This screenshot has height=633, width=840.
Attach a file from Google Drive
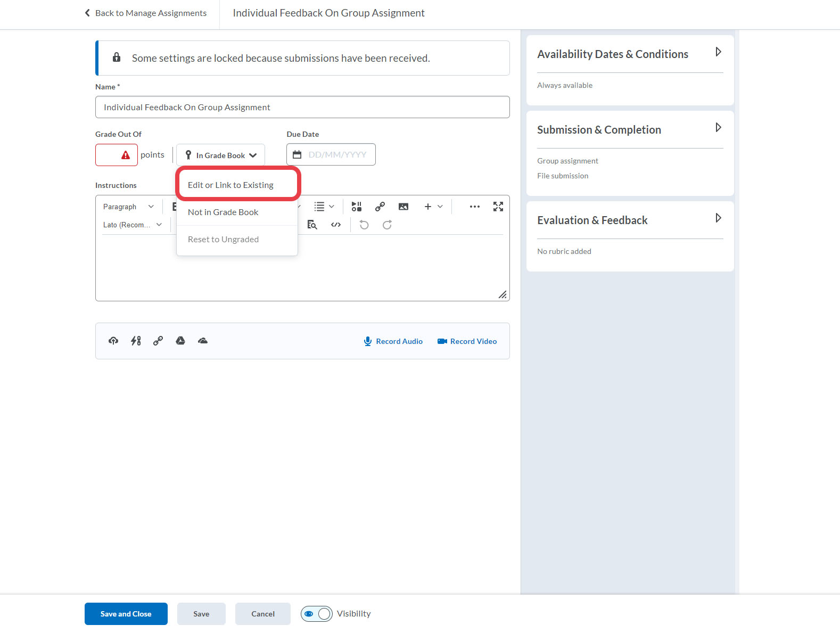pos(180,341)
